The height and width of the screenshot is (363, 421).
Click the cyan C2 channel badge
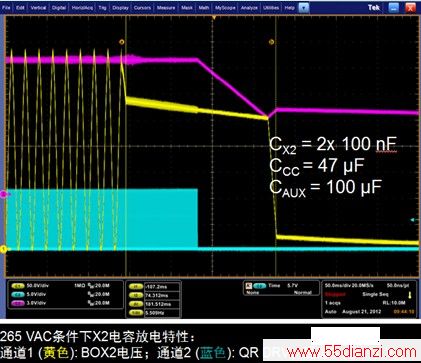coord(18,294)
